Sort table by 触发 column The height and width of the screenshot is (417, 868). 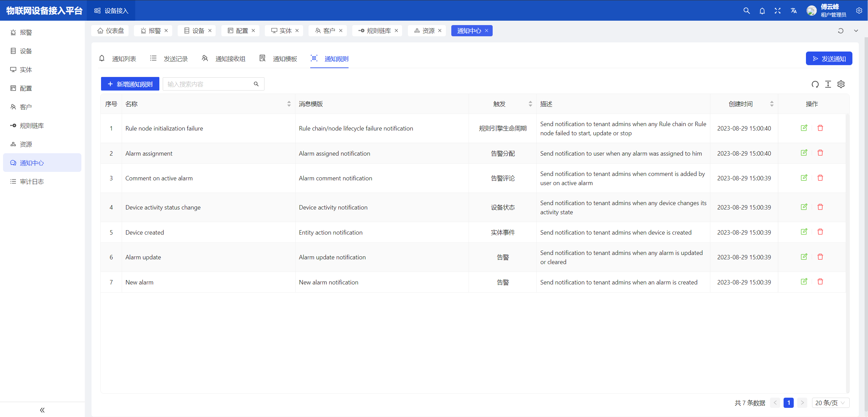(x=530, y=104)
